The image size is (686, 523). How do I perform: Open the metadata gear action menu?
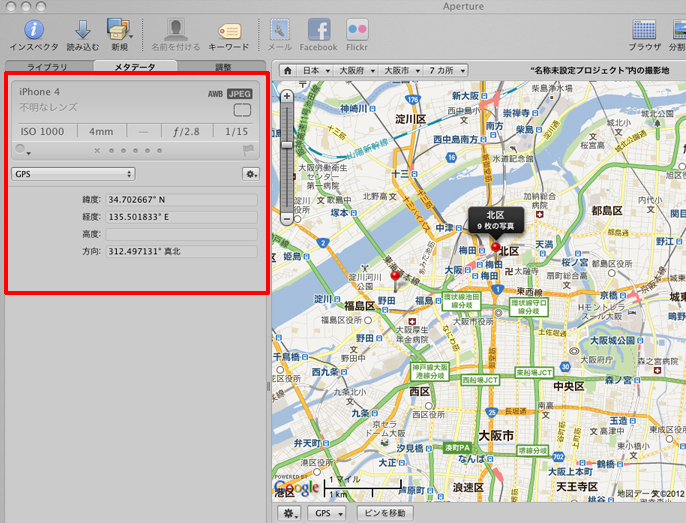[x=251, y=174]
